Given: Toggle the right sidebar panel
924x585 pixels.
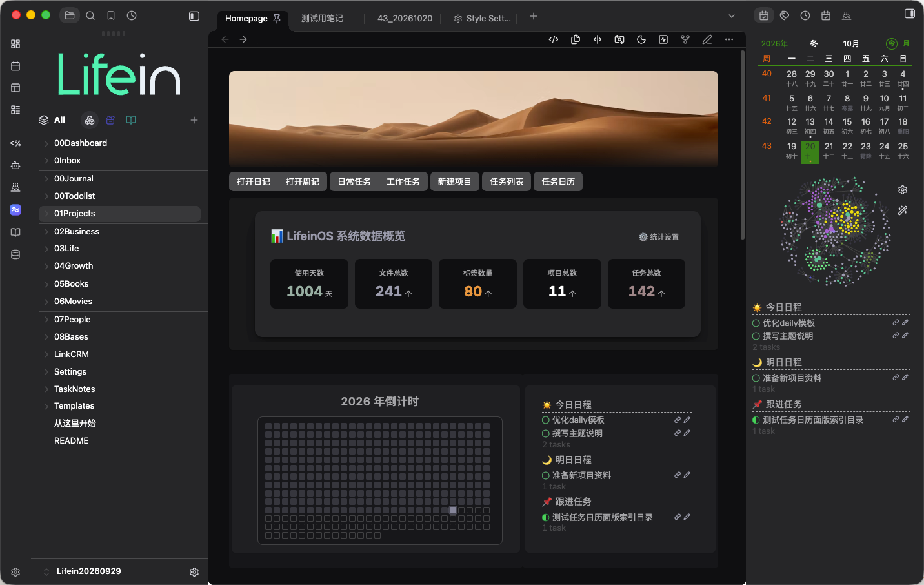Looking at the screenshot, I should (x=910, y=14).
